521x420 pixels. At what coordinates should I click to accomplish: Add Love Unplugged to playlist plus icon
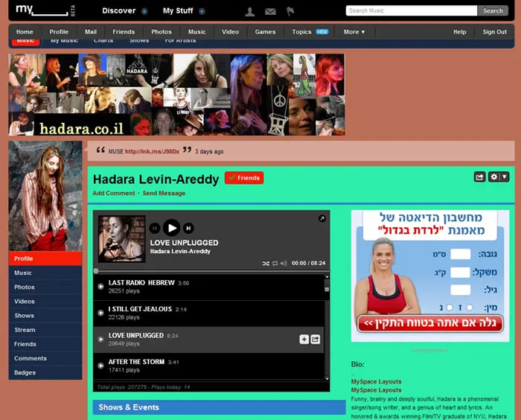(304, 339)
